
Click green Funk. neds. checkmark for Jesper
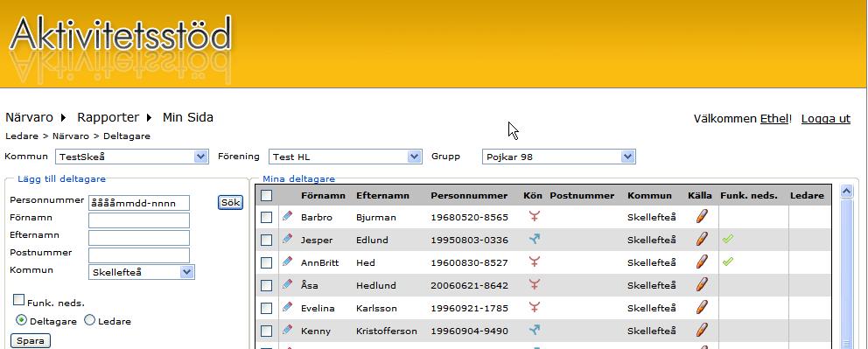[x=727, y=239]
